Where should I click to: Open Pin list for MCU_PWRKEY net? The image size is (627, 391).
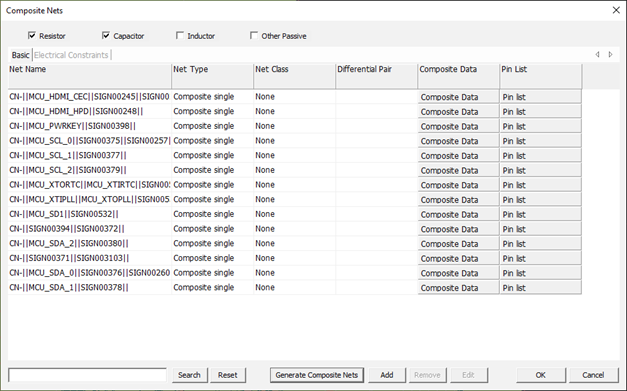click(x=541, y=126)
